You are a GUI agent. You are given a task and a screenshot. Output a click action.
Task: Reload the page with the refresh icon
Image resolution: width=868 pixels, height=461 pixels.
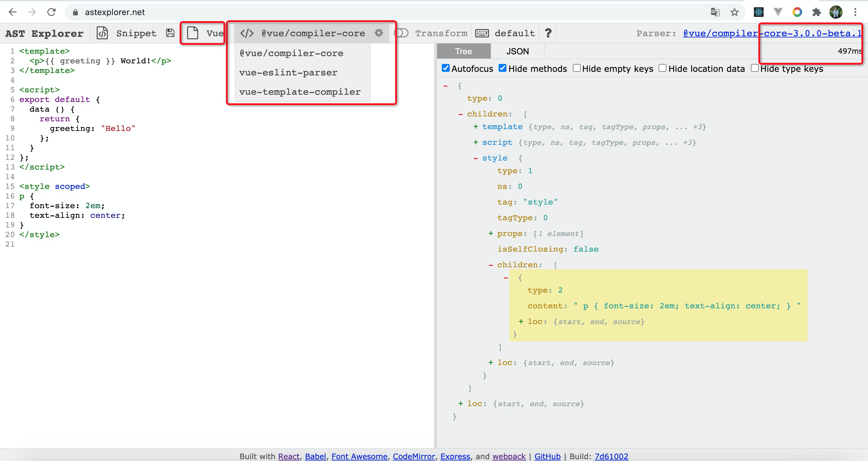click(51, 12)
